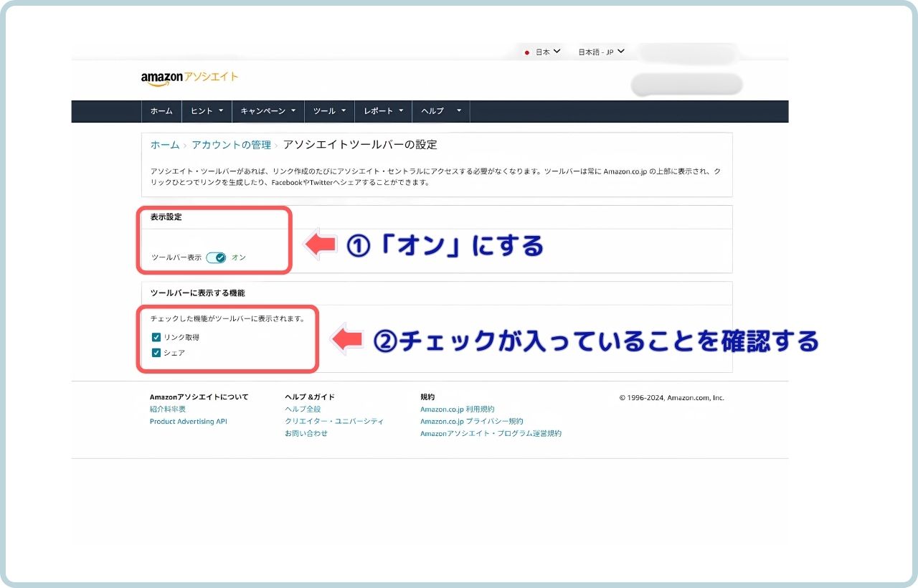
Task: Open the ヘルプ全般 footer link
Action: (303, 409)
